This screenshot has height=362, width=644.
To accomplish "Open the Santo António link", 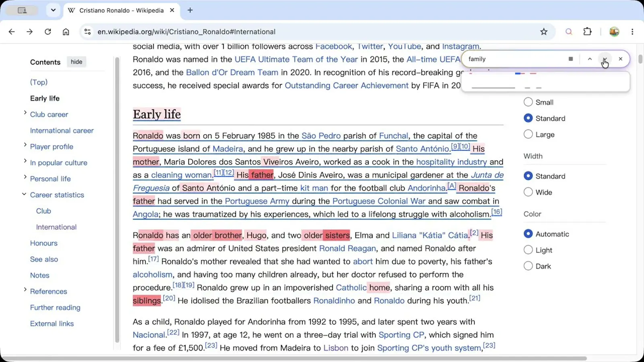I will pos(422,149).
